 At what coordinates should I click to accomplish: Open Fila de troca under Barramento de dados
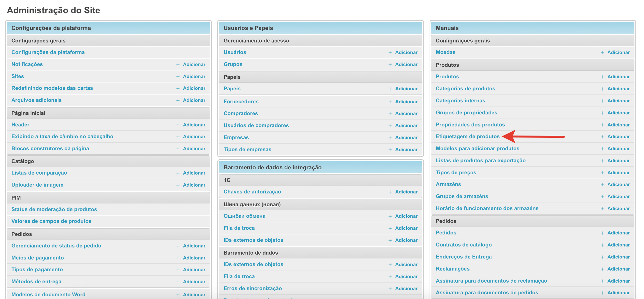click(x=239, y=276)
